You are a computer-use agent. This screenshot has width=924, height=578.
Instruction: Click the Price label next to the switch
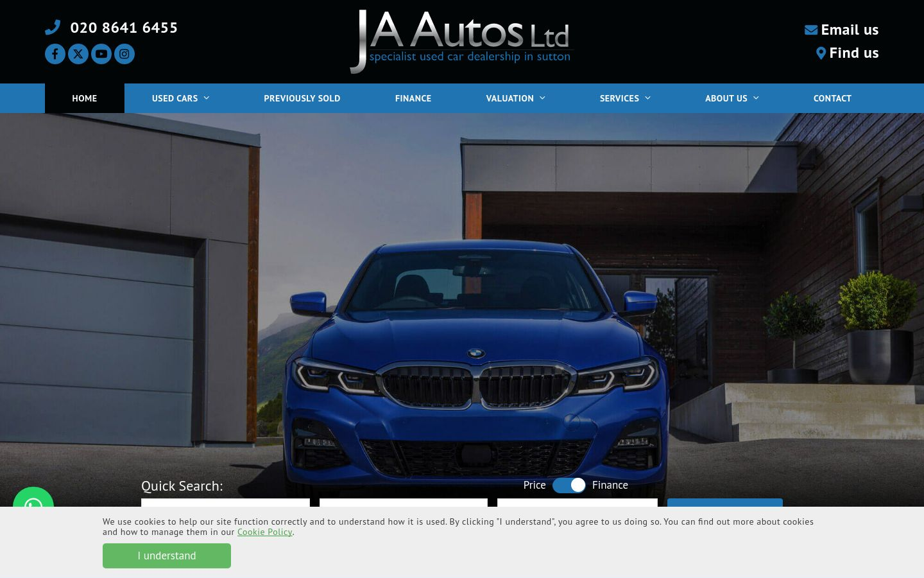[535, 485]
